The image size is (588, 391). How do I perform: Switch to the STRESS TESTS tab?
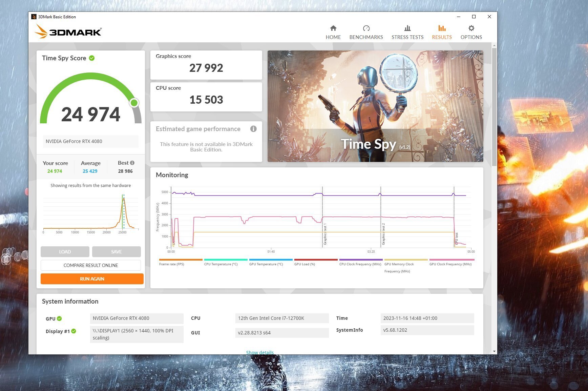click(x=407, y=37)
